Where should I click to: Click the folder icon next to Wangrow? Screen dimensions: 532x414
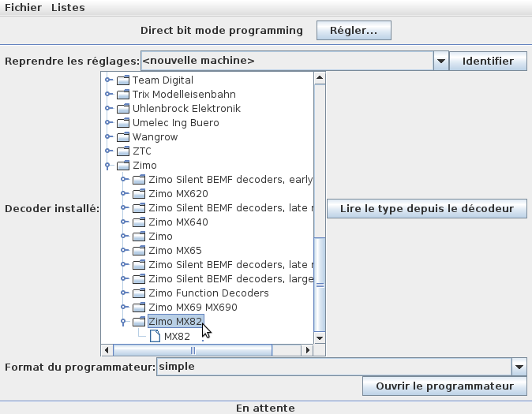pos(123,137)
